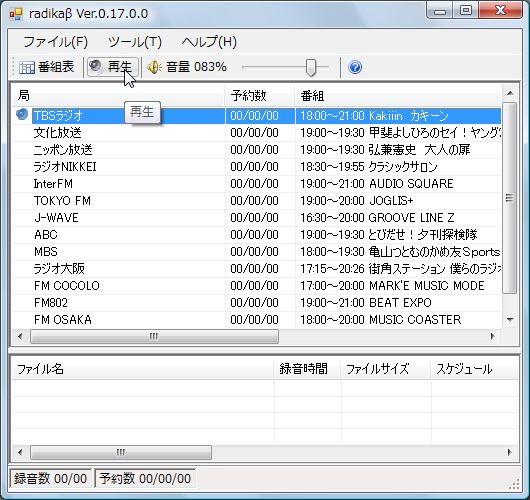Open the ファイル(F) menu
This screenshot has height=500, width=530.
point(55,42)
